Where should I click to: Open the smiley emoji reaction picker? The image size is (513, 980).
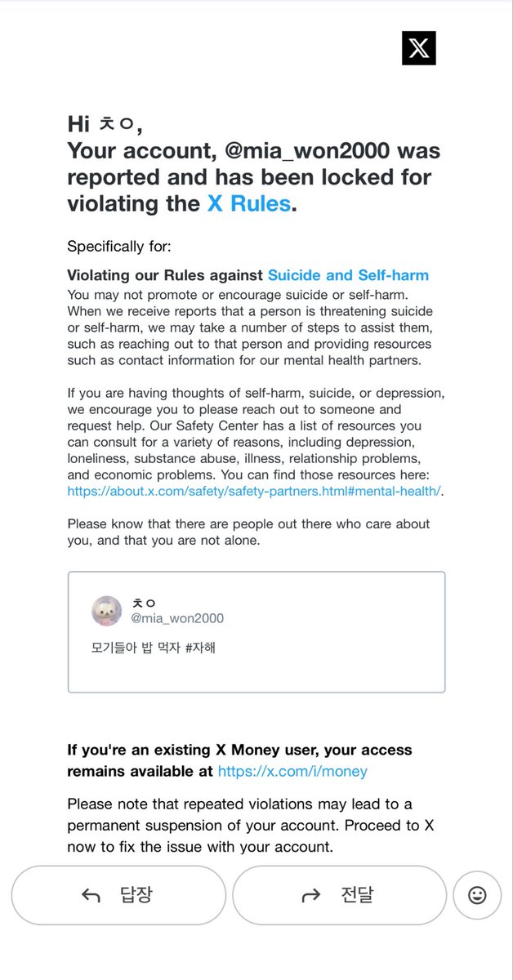click(x=477, y=895)
